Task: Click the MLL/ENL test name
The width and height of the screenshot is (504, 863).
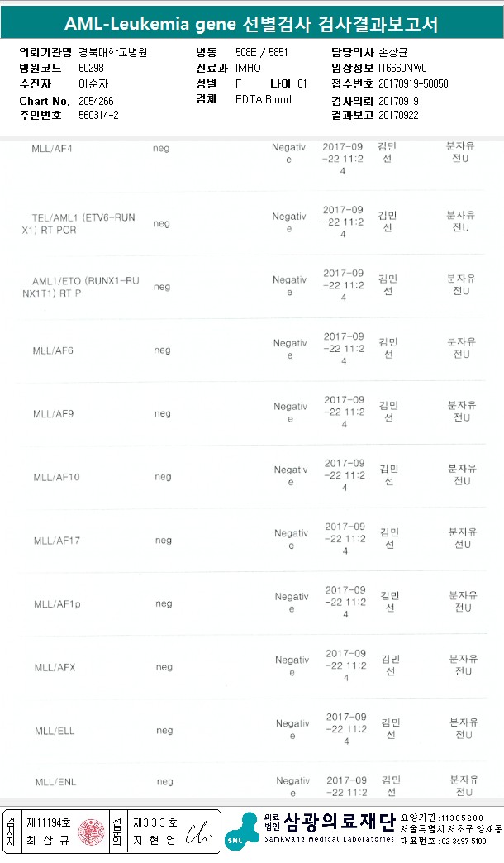Action: coord(55,782)
